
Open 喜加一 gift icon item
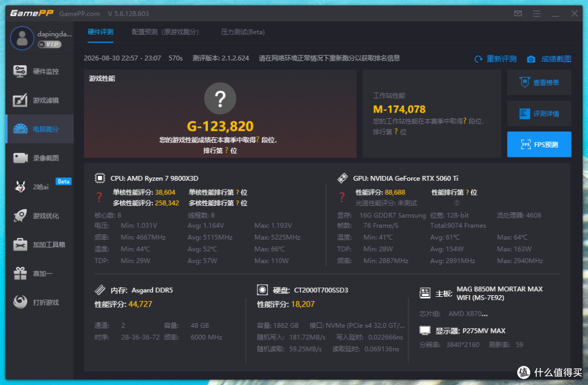pos(20,273)
